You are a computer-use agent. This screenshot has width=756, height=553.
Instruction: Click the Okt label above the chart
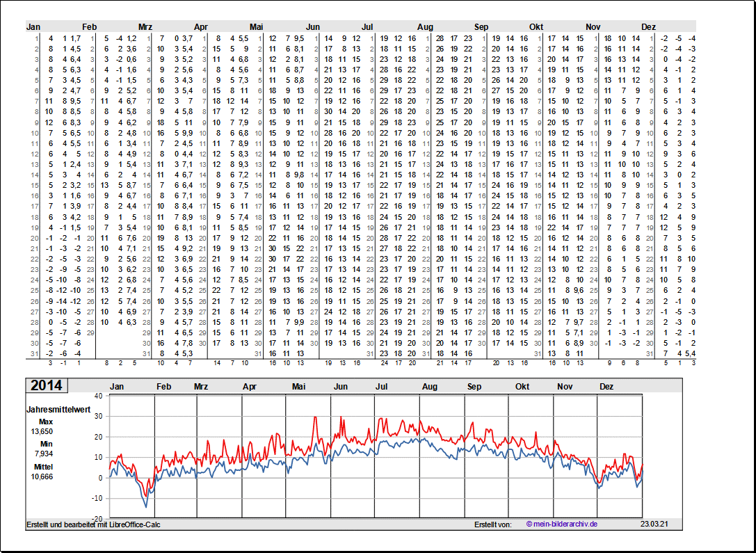[x=522, y=386]
